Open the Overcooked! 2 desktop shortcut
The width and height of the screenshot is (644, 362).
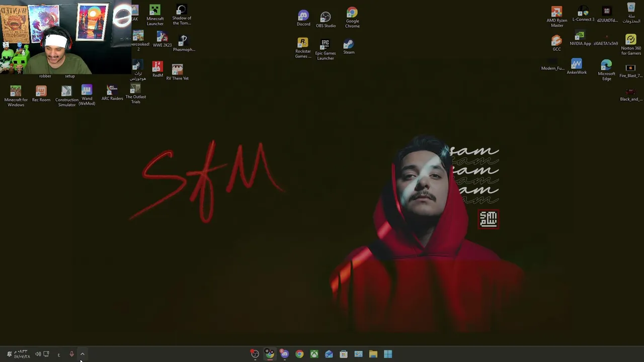(138, 41)
